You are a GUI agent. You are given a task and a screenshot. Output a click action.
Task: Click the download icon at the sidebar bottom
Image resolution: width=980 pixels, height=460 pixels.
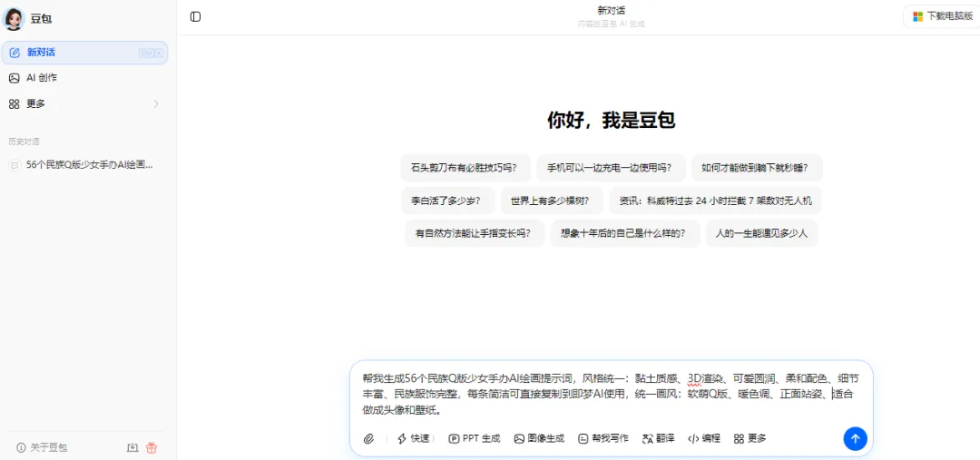(132, 447)
